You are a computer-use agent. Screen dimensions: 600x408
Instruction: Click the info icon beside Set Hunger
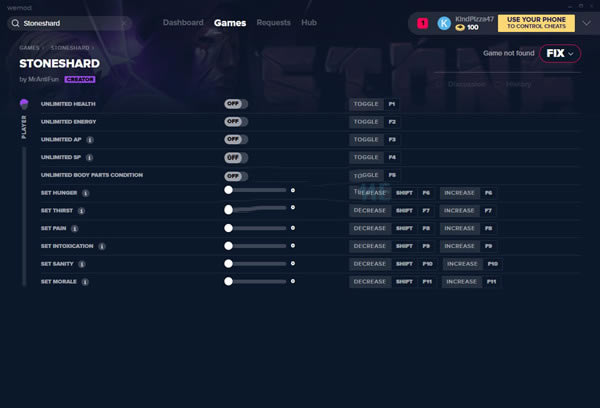click(85, 193)
